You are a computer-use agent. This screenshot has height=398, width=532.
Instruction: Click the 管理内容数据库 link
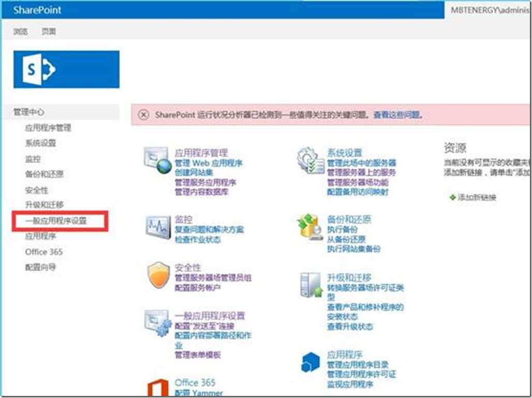201,191
